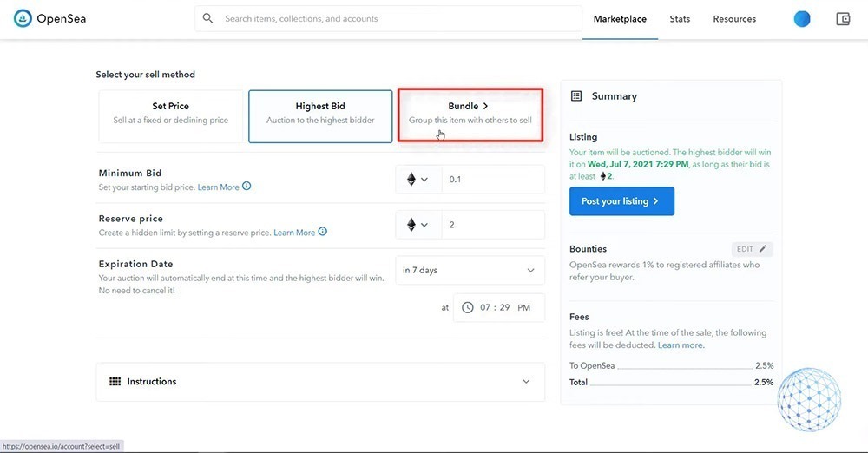The width and height of the screenshot is (868, 453).
Task: Click the Instructions grid icon
Action: click(x=115, y=382)
